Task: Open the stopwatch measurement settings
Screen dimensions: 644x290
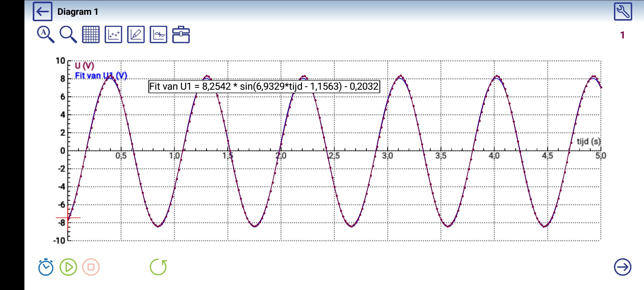Action: coord(46,267)
